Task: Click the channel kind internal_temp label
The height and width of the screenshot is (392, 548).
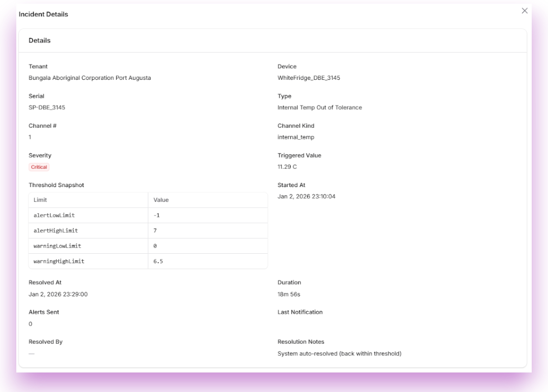Action: click(x=297, y=137)
